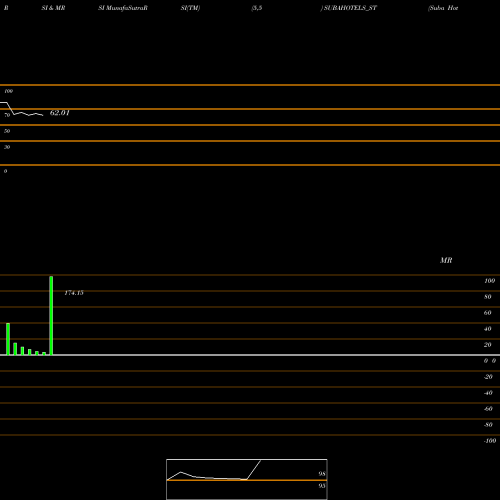Select the tallest green MRSI bar
Viewport: 500px width, 500px height.
(51, 315)
